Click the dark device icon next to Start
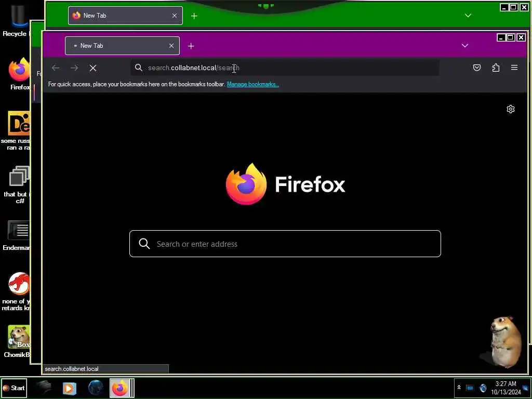This screenshot has width=532, height=399. pyautogui.click(x=44, y=388)
